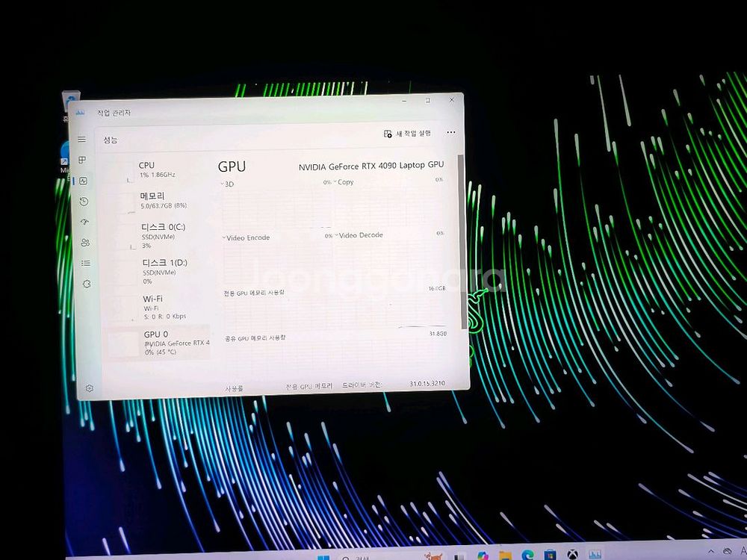Show hidden system tray icons chevron
This screenshot has height=560, width=747.
point(711,551)
